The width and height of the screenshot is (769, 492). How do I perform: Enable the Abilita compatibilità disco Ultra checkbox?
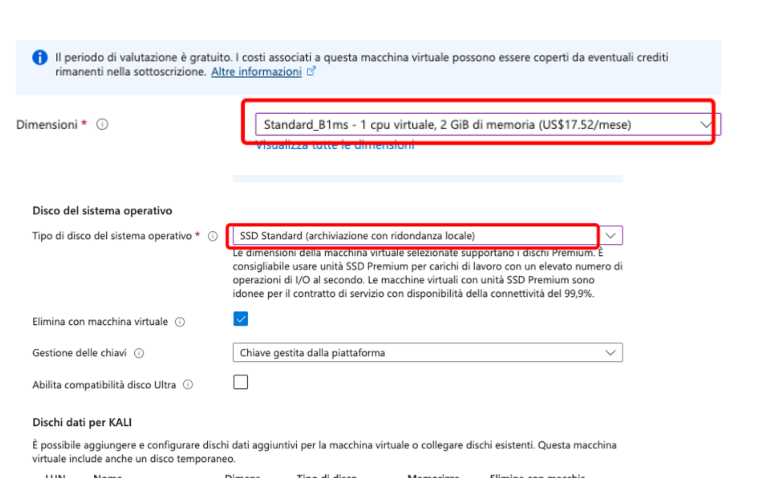click(240, 382)
